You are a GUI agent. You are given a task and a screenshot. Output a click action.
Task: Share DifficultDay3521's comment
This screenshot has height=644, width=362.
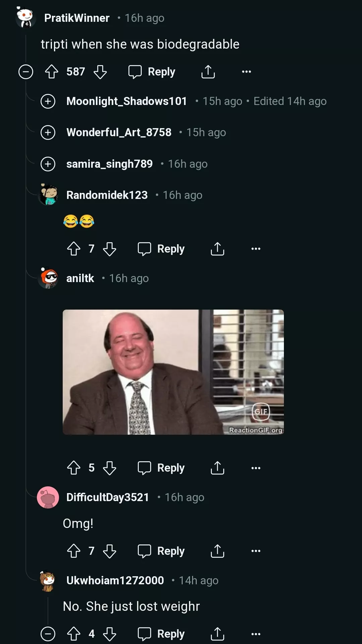(x=217, y=551)
